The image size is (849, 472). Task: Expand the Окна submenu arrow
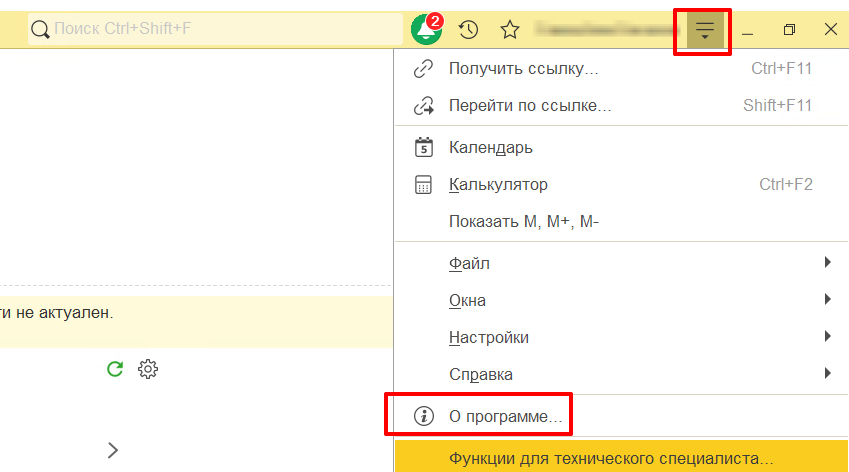tap(827, 299)
